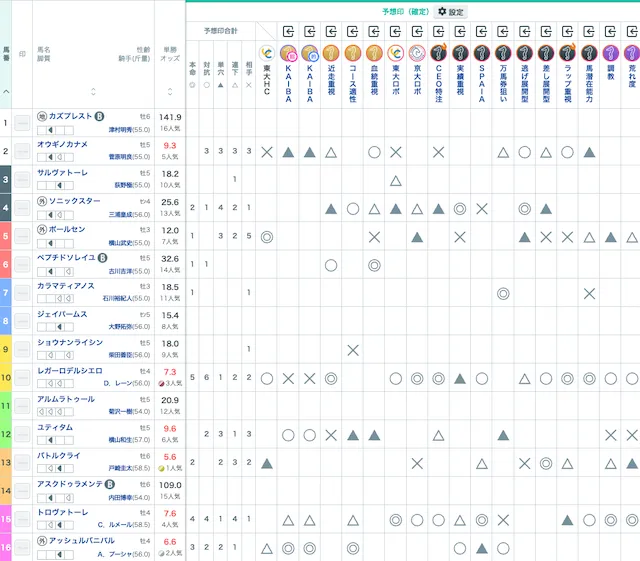Sort by horse name using the 馬名 sort arrows
The image size is (640, 561).
93,91
